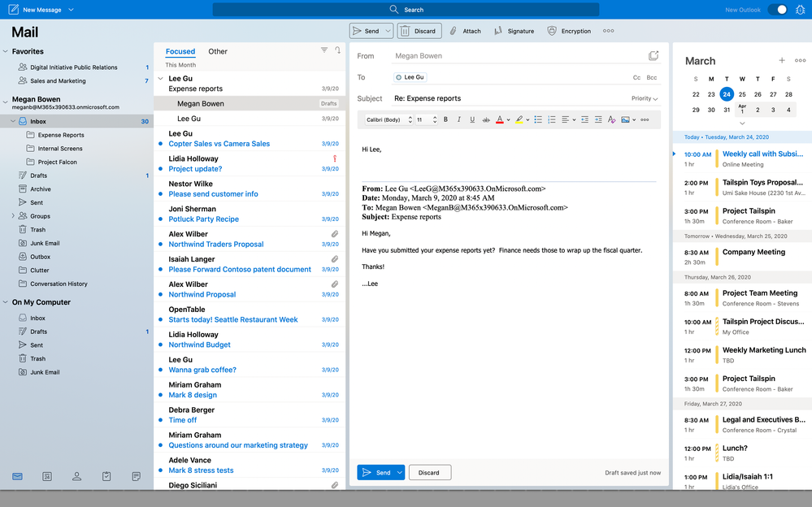Click the decrease indent icon
The image size is (812, 507).
(x=584, y=119)
